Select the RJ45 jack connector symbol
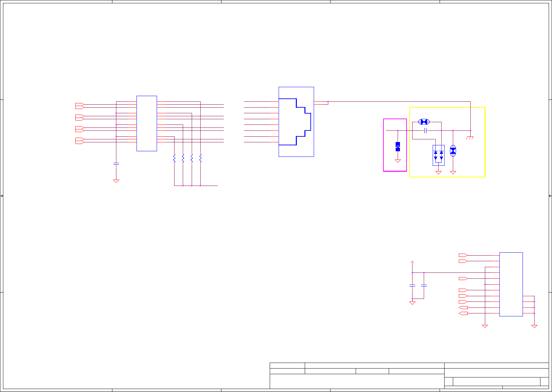Image resolution: width=552 pixels, height=392 pixels. [296, 122]
